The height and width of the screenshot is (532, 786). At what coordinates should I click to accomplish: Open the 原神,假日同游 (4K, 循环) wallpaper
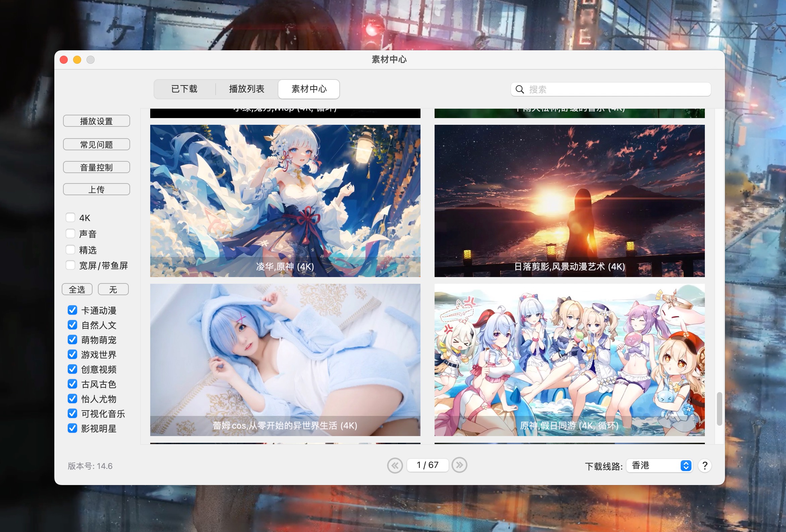[x=569, y=360]
